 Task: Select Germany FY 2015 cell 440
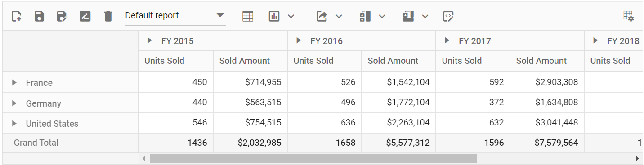[176, 103]
